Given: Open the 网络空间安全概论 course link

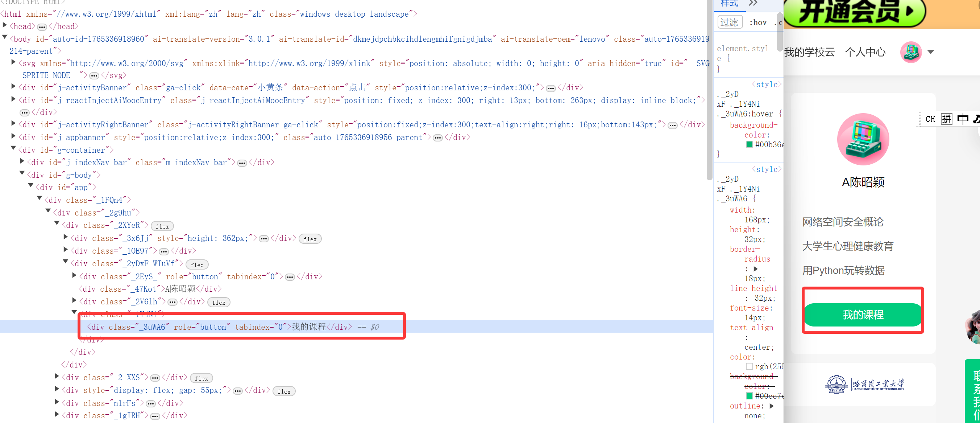Looking at the screenshot, I should click(842, 222).
